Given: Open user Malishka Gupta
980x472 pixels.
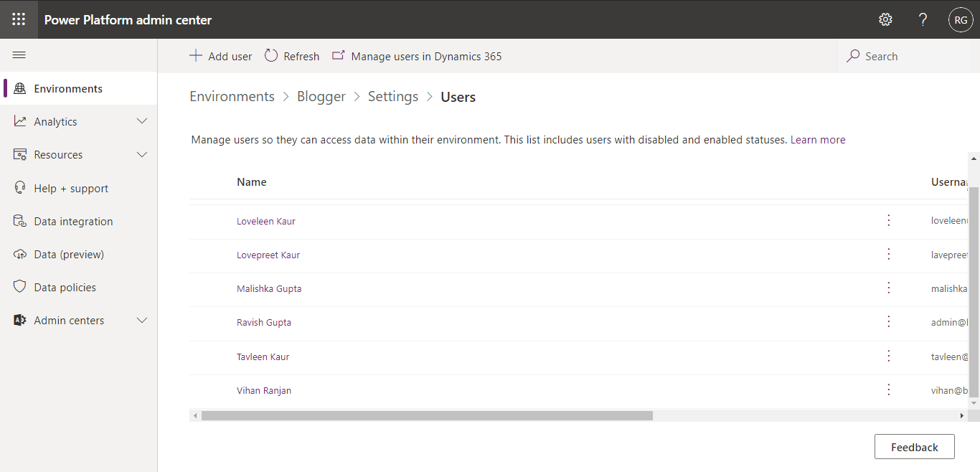Looking at the screenshot, I should tap(269, 288).
